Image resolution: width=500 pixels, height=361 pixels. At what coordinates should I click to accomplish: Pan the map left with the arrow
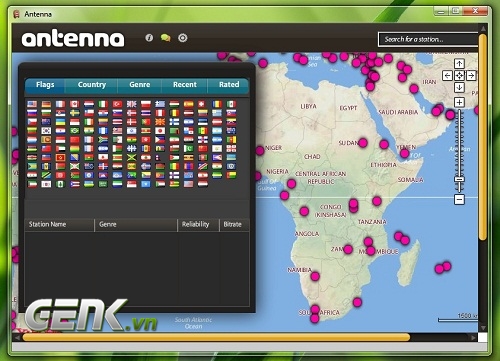447,76
